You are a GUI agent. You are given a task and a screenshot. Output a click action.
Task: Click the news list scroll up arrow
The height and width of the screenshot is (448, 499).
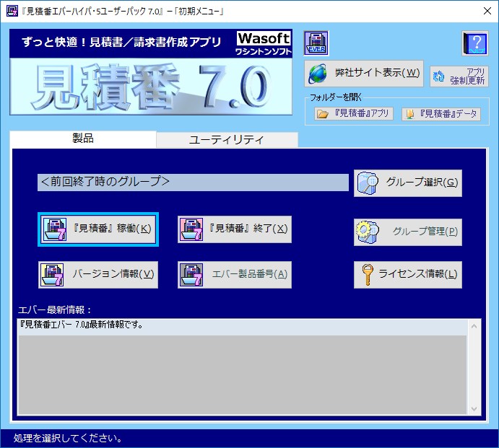point(474,326)
